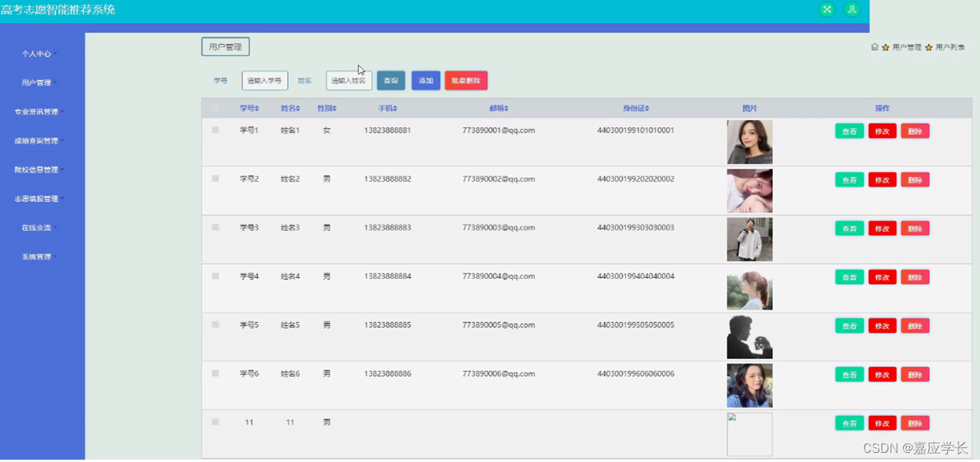Open the photo thumbnail for 学号1
Viewport: 980px width, 462px height.
coord(749,142)
